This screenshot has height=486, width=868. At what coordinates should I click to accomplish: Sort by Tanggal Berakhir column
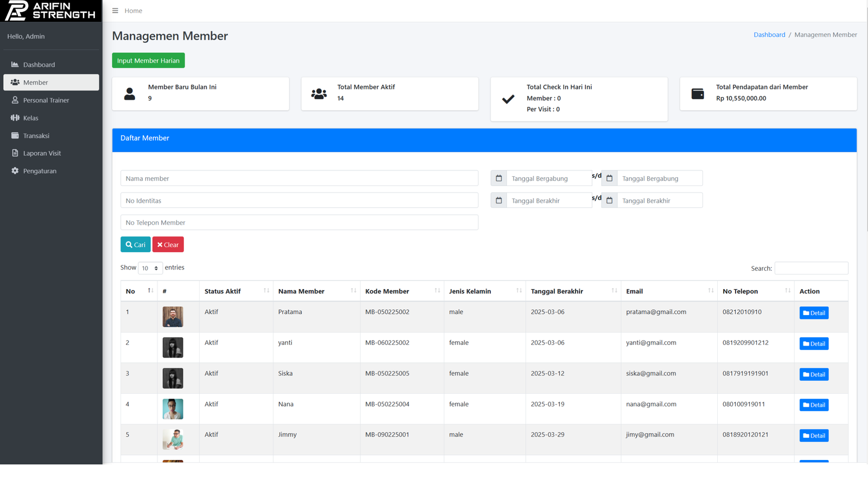pos(573,291)
